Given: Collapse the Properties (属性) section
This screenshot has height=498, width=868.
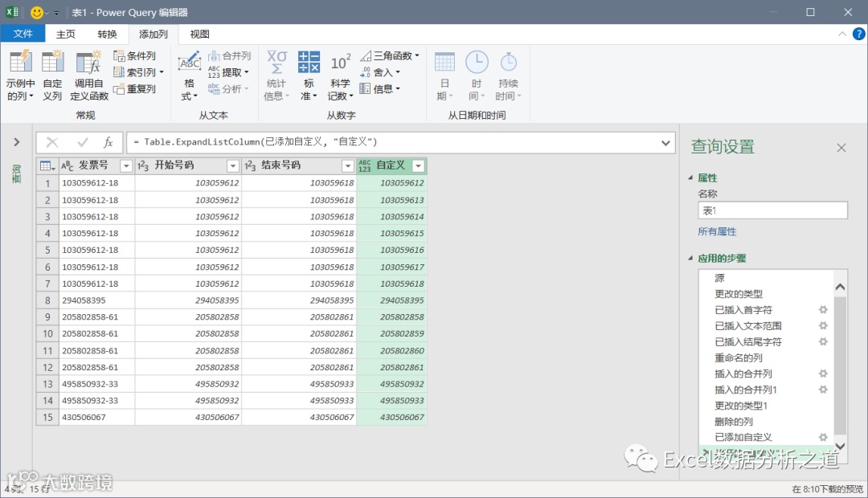Looking at the screenshot, I should 690,178.
